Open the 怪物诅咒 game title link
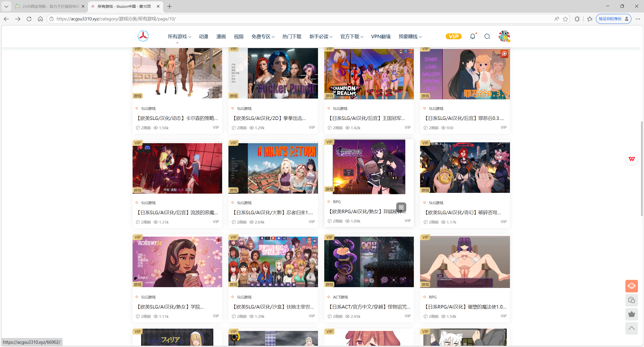The width and height of the screenshot is (644, 347). pos(369,307)
